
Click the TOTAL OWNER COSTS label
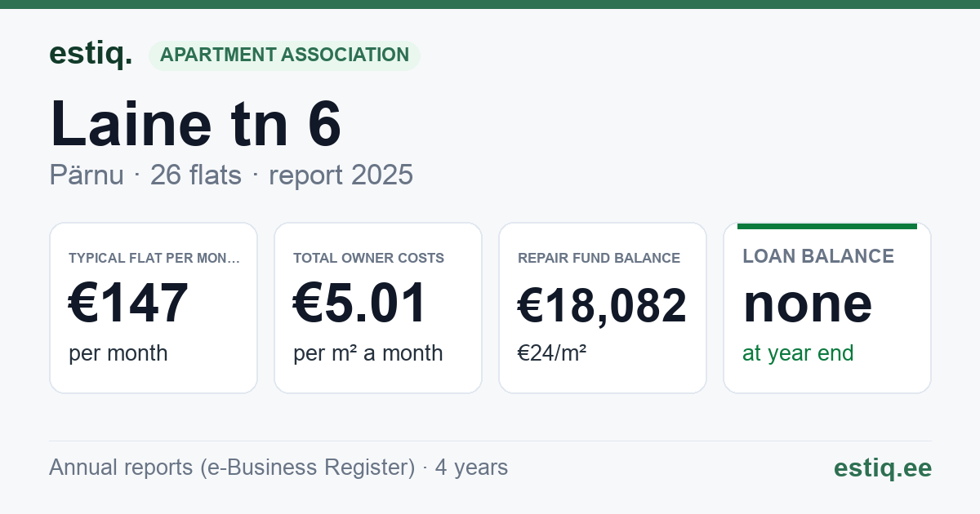(369, 258)
